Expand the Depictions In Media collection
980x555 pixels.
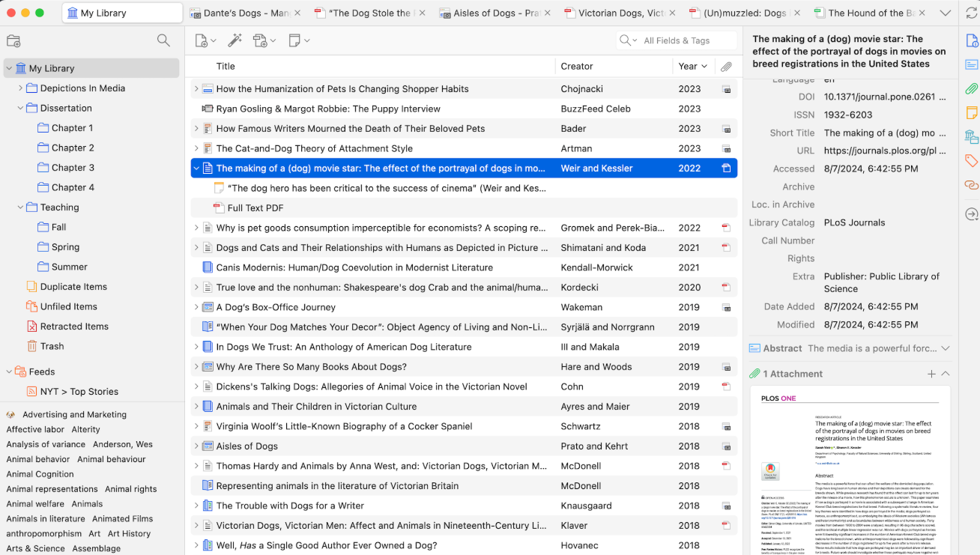(21, 88)
